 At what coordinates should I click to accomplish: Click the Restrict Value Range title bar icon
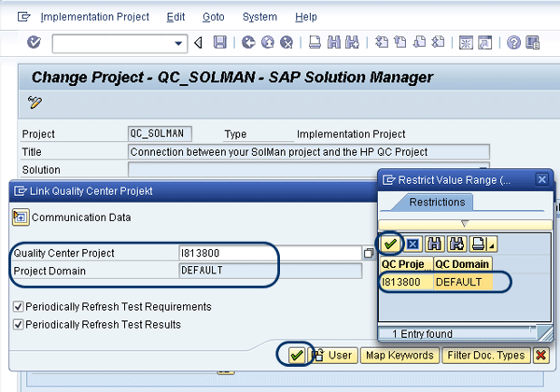click(389, 180)
